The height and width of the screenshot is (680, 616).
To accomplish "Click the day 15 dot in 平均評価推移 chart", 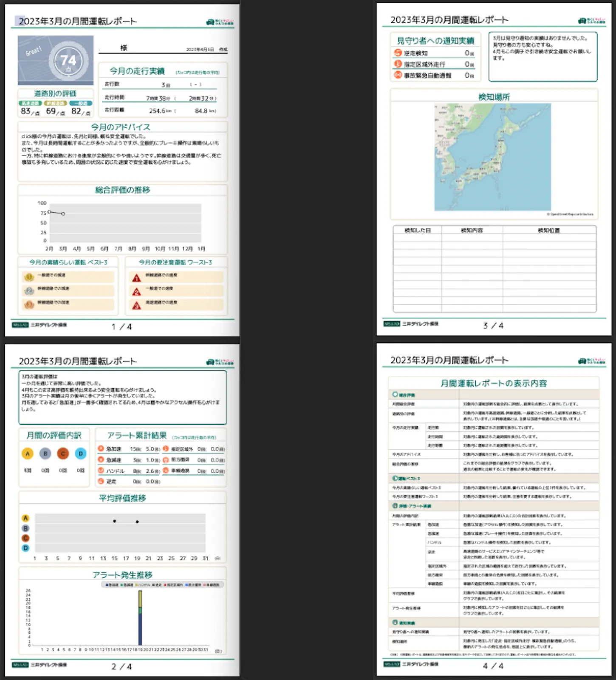I will coord(114,521).
